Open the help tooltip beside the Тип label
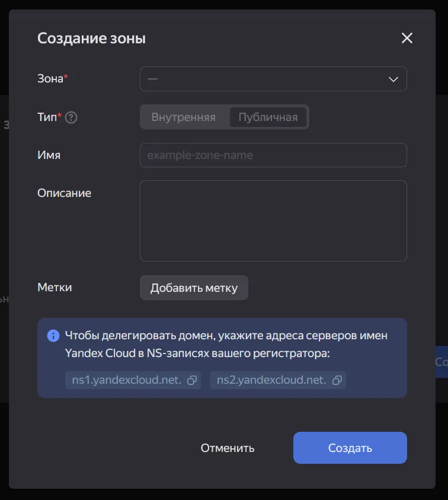This screenshot has width=448, height=500. pos(71,117)
